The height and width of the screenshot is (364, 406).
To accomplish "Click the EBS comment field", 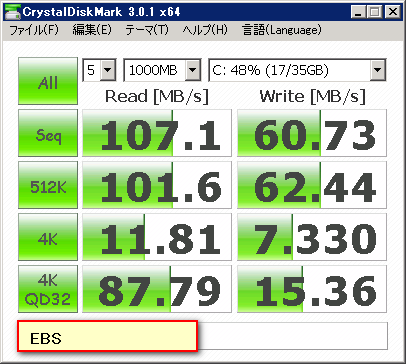I will (x=107, y=336).
